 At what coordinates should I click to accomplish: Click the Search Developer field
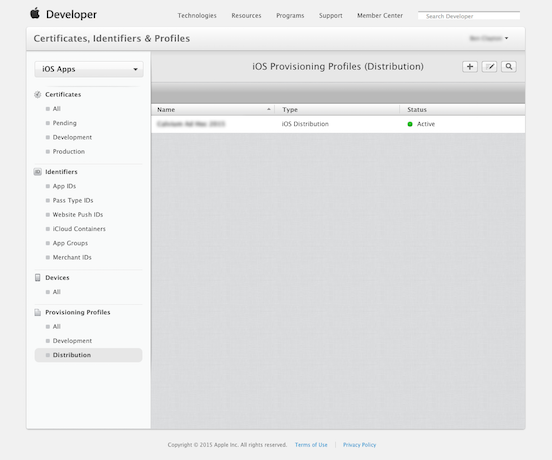(469, 16)
